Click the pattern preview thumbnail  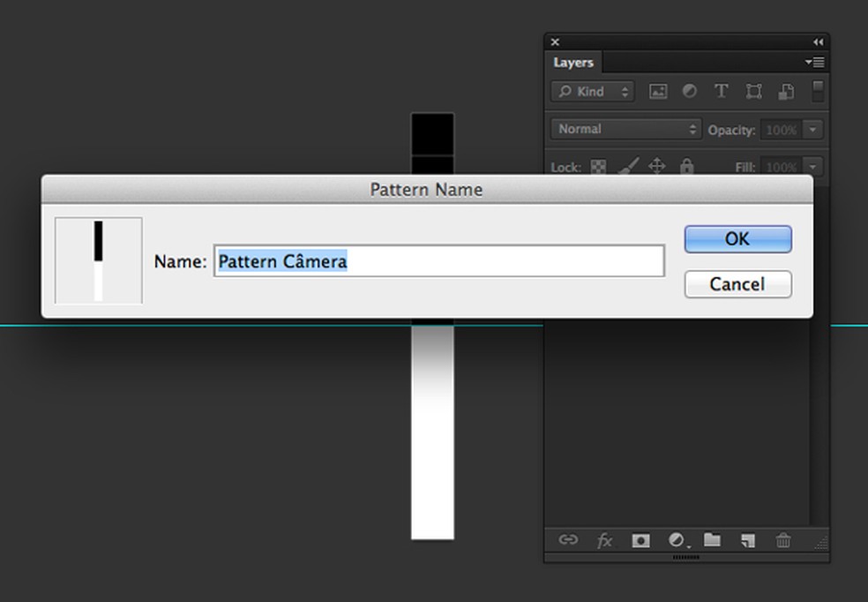pyautogui.click(x=99, y=260)
